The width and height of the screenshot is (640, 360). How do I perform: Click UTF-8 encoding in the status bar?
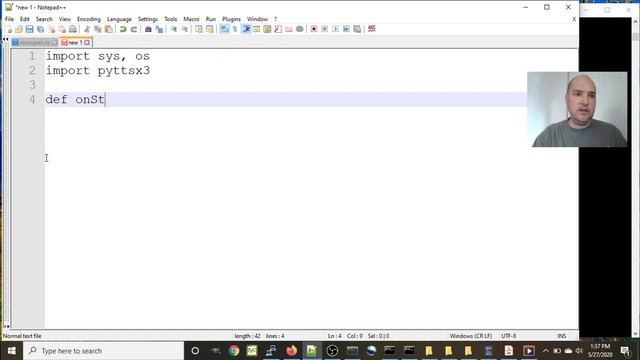coord(509,336)
